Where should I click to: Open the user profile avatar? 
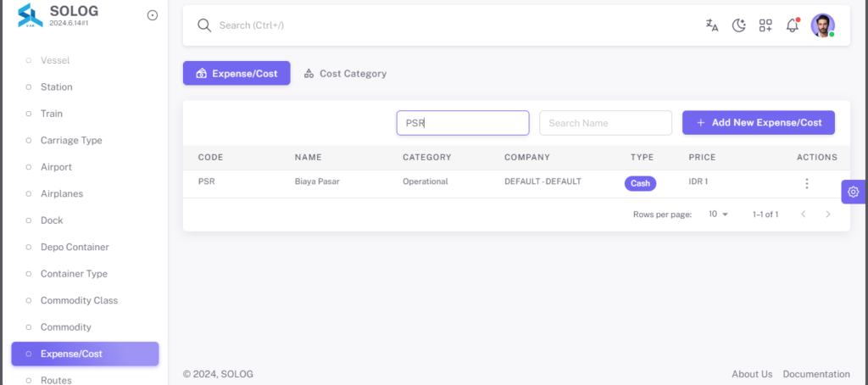(822, 25)
